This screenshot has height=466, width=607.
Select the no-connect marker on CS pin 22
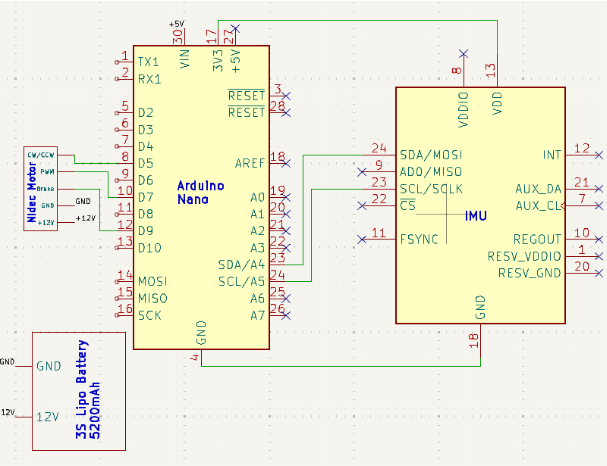point(362,206)
